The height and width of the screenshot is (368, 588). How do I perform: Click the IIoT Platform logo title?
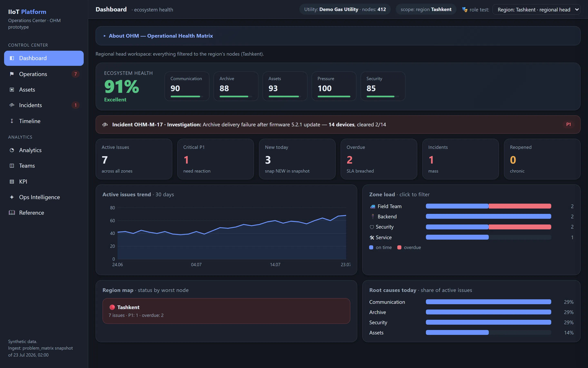27,12
